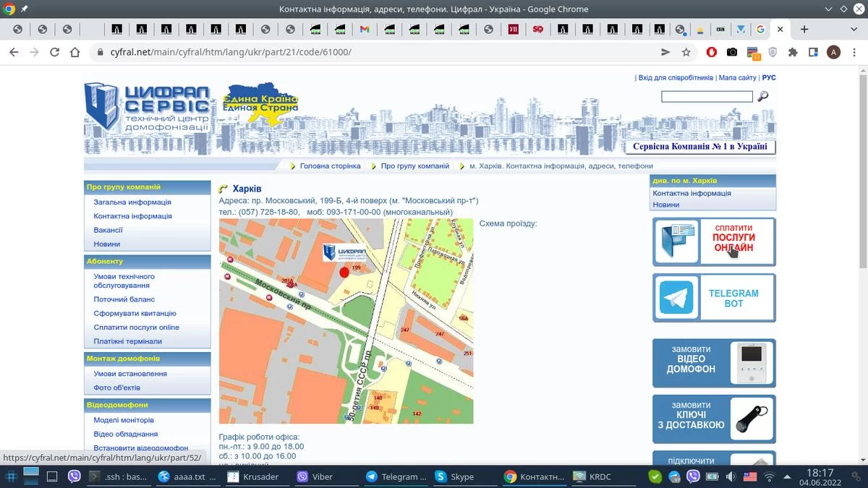Image resolution: width=868 pixels, height=488 pixels.
Task: Go to browser home via the house icon
Action: (75, 52)
